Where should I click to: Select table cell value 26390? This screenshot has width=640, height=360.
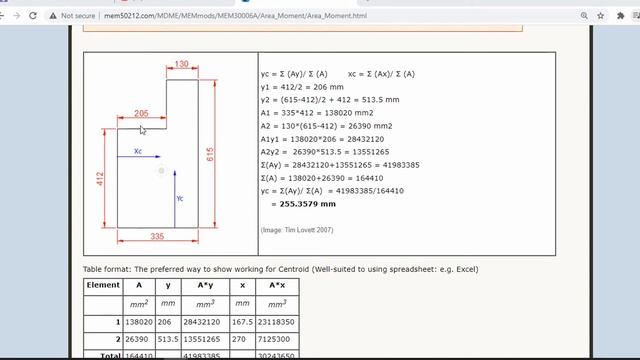136,339
